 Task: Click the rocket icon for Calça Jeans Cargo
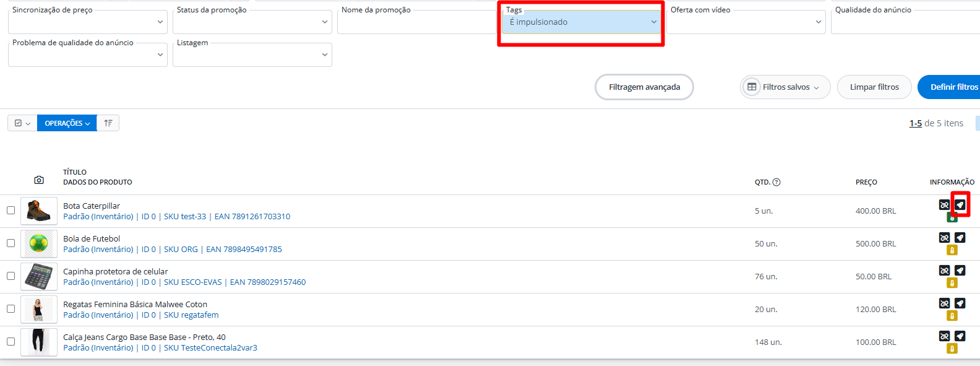coord(960,336)
